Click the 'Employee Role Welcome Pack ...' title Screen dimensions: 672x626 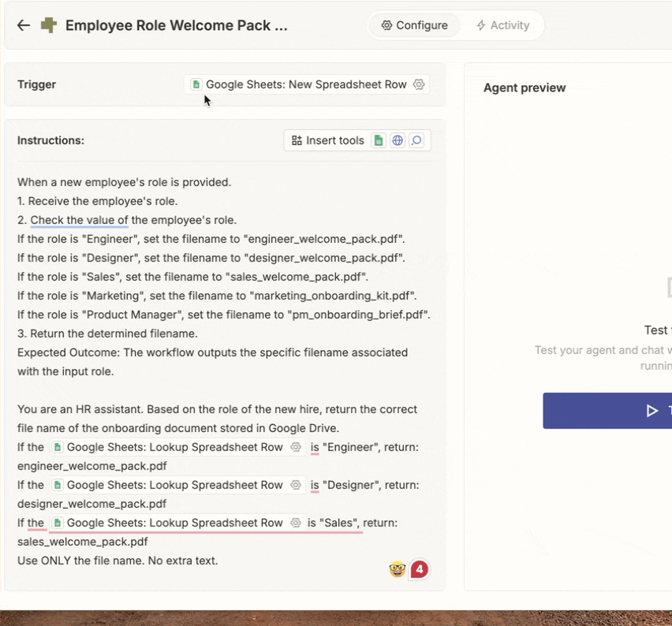coord(176,25)
